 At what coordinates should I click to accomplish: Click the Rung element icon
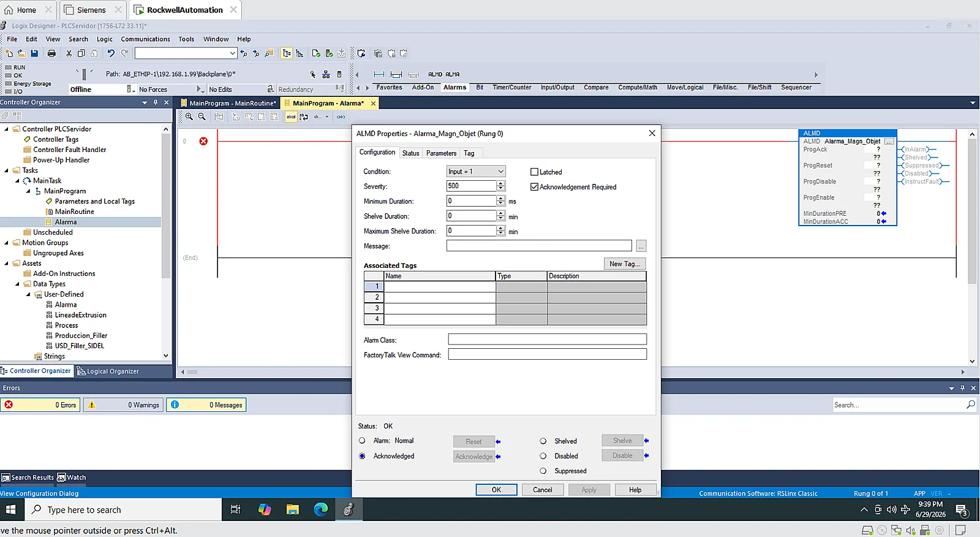click(379, 74)
